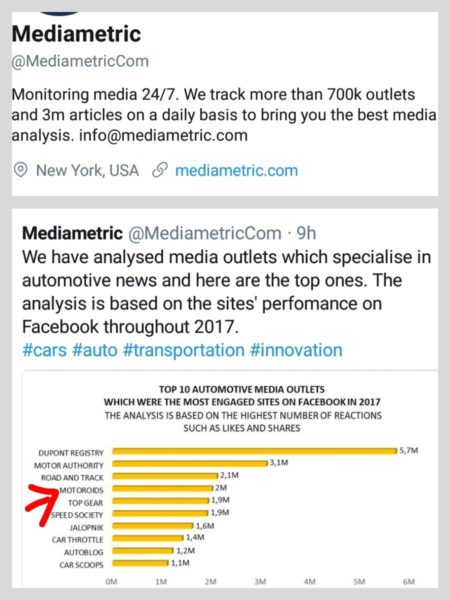Click the @MediametricCom handle in tweet
This screenshot has height=600, width=450.
(x=205, y=233)
